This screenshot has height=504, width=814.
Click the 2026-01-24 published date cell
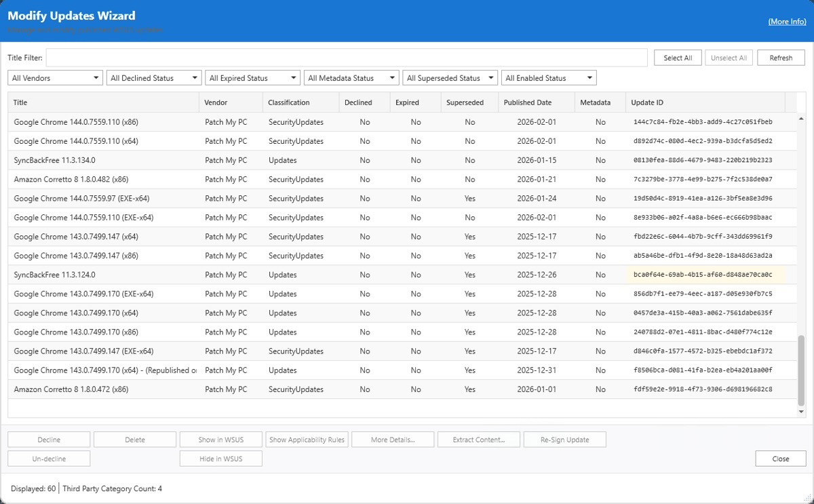pyautogui.click(x=537, y=199)
